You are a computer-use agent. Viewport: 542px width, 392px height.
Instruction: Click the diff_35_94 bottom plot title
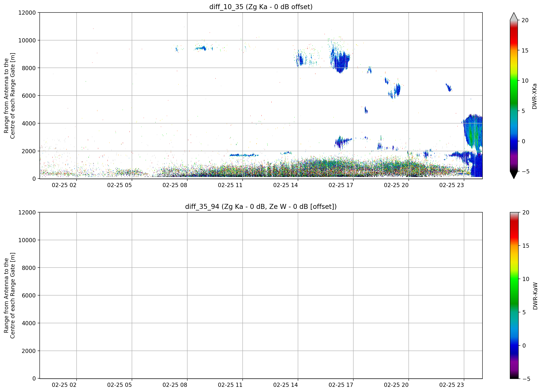(x=261, y=207)
